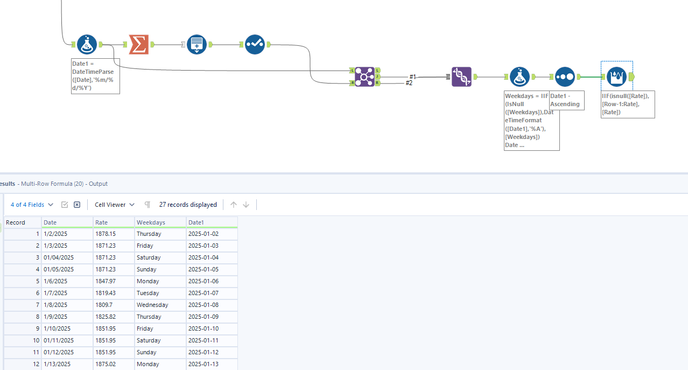Viewport: 688px width, 370px height.
Task: Select the Date1 cell 2025-01-11
Action: point(212,341)
